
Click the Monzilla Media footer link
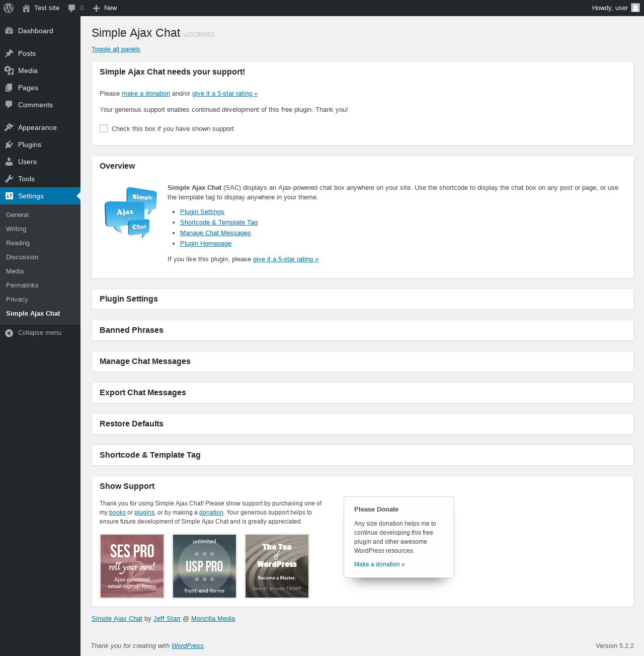[213, 618]
